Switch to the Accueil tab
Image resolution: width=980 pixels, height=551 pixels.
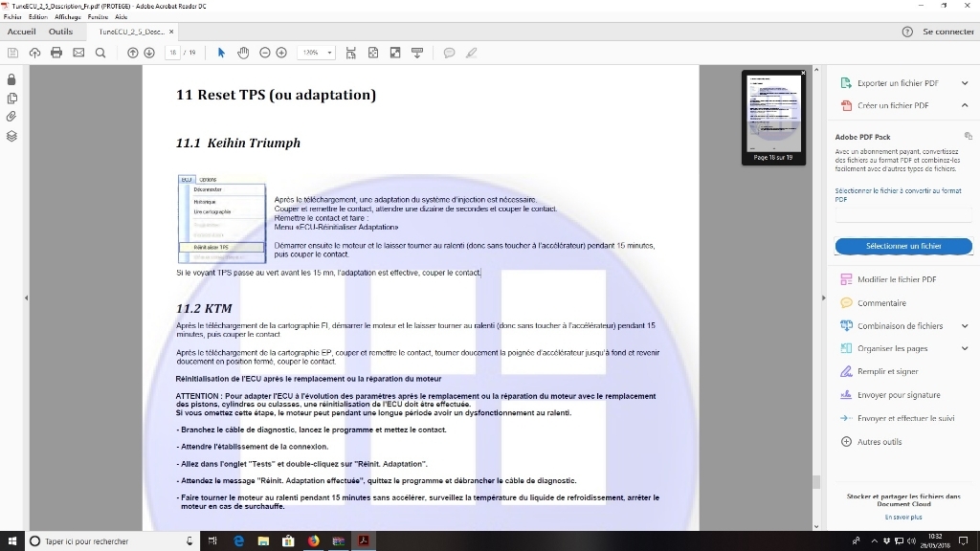(21, 32)
